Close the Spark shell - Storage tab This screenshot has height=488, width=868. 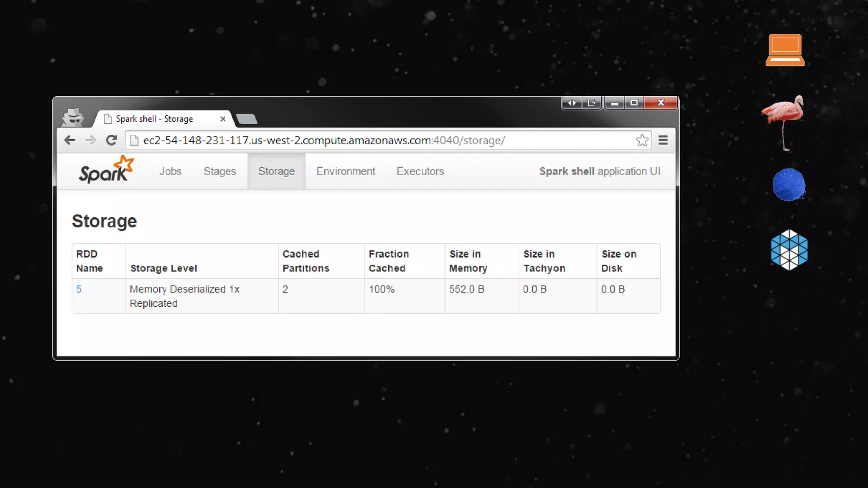[223, 119]
